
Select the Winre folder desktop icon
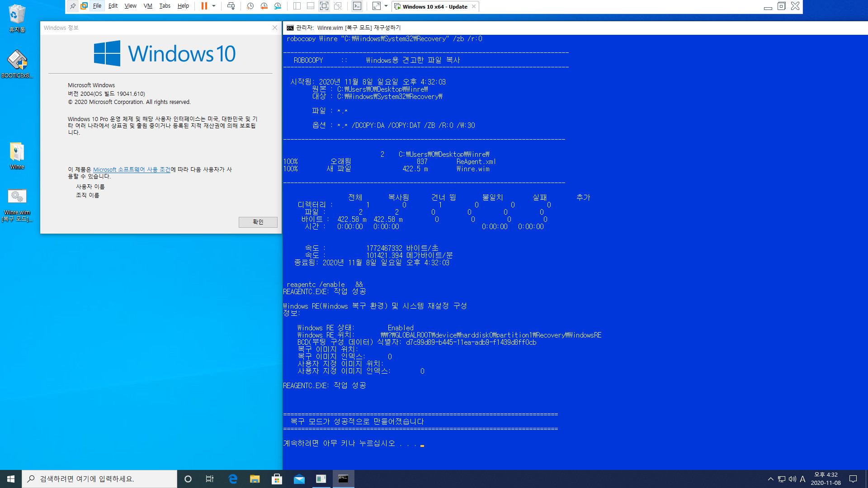[x=17, y=156]
